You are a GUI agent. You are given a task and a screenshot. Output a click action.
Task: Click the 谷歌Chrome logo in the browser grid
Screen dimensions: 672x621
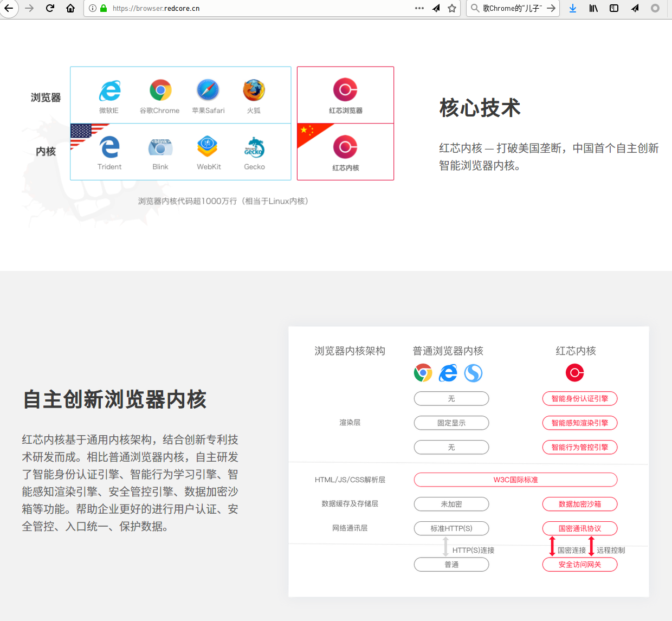point(160,90)
